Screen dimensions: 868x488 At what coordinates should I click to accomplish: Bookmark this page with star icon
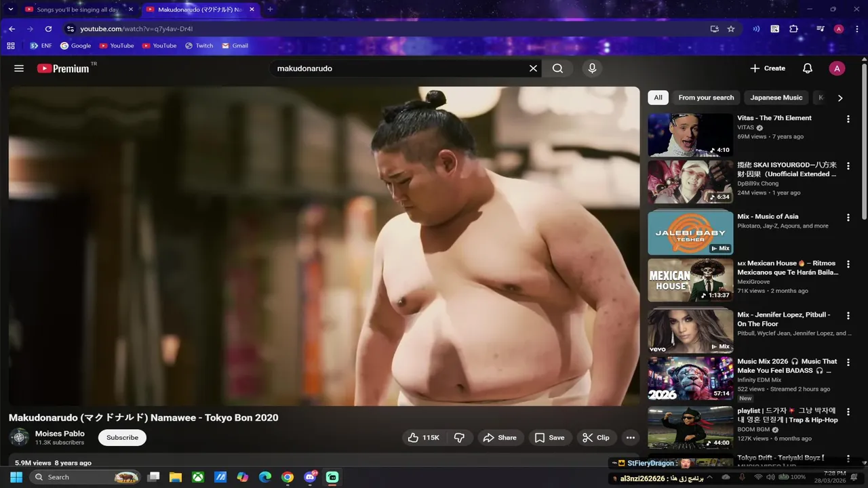(x=731, y=29)
